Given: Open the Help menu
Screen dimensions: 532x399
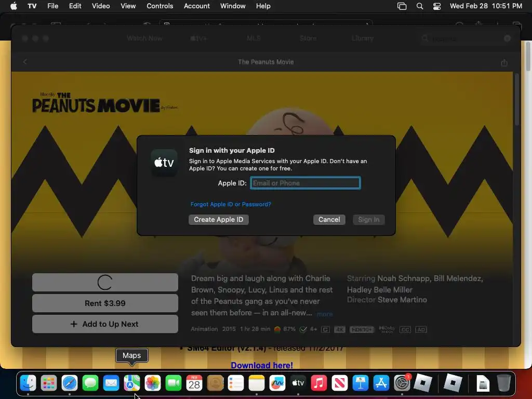Looking at the screenshot, I should coord(263,6).
